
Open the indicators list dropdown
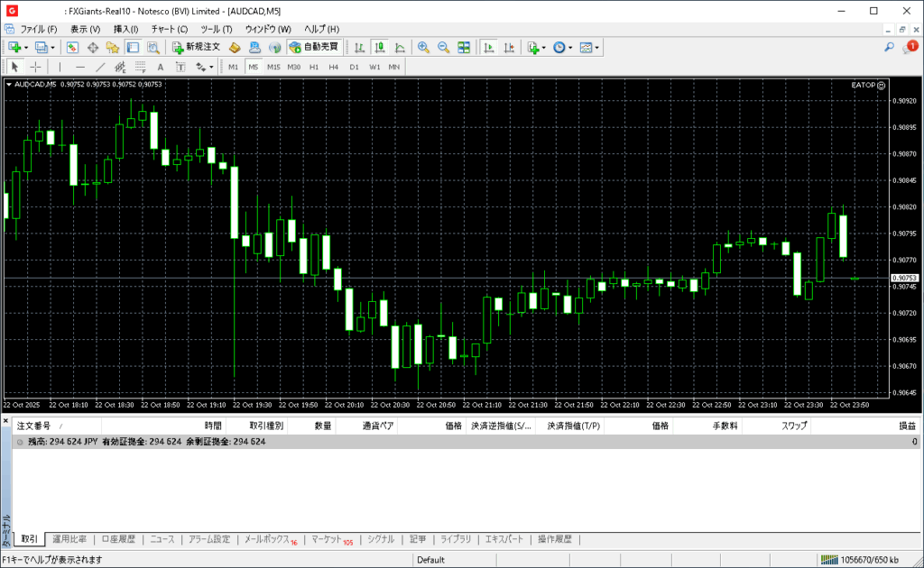tap(544, 47)
